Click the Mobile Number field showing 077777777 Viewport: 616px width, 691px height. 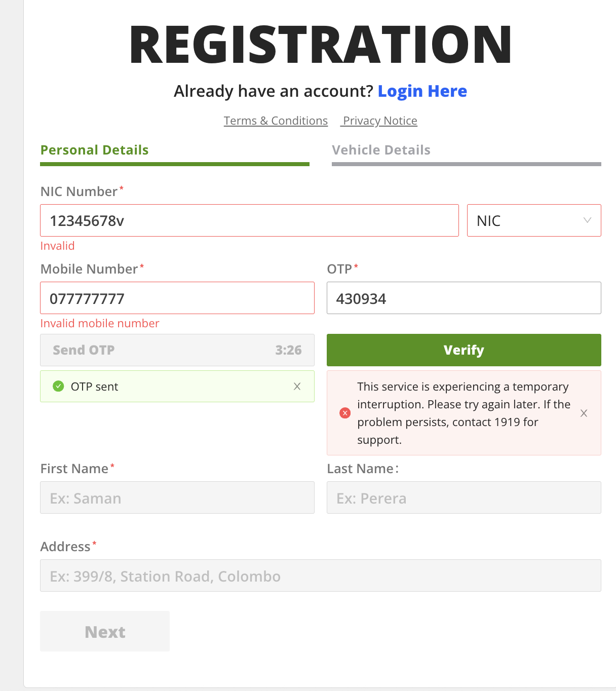tap(177, 298)
